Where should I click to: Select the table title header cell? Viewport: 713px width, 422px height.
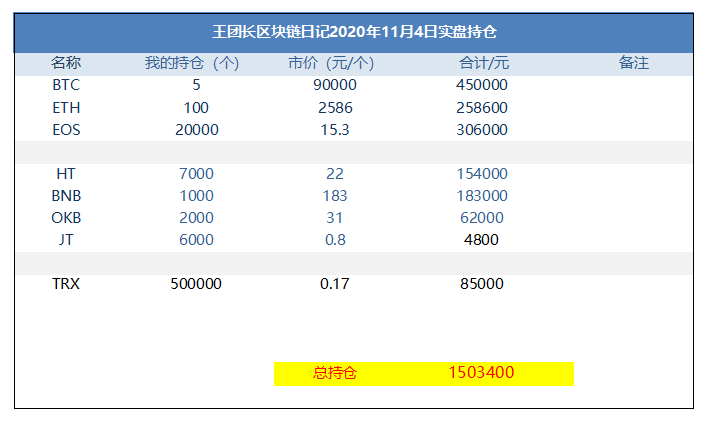tap(354, 32)
